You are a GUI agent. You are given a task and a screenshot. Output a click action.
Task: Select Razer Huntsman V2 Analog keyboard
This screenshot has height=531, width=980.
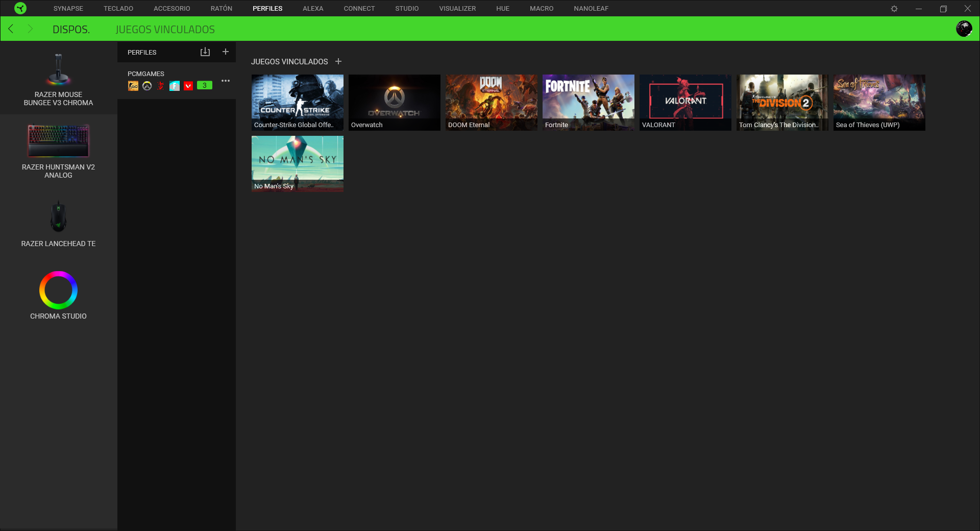tap(58, 151)
